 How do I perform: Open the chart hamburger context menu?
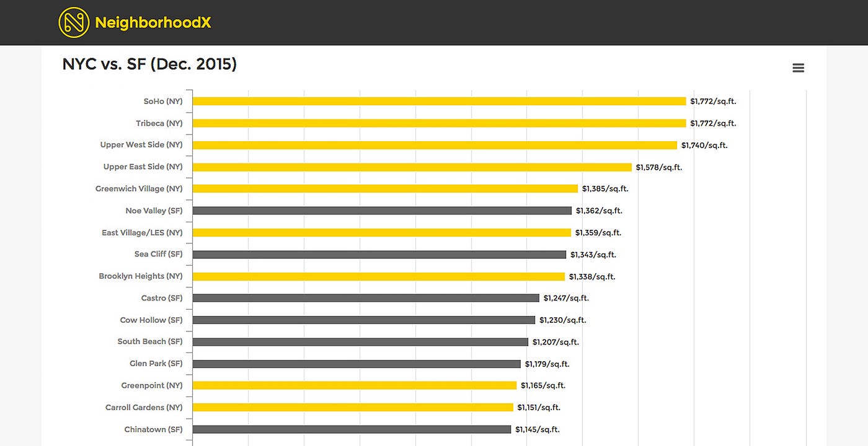(798, 68)
